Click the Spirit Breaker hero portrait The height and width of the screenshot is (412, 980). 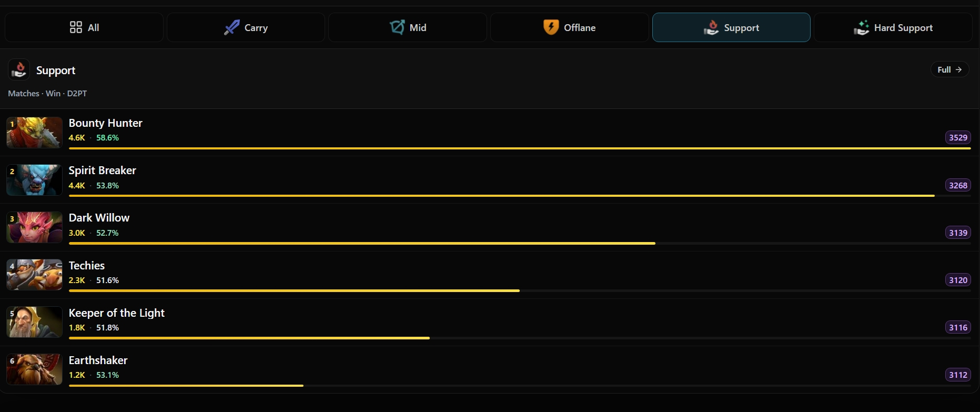tap(34, 180)
